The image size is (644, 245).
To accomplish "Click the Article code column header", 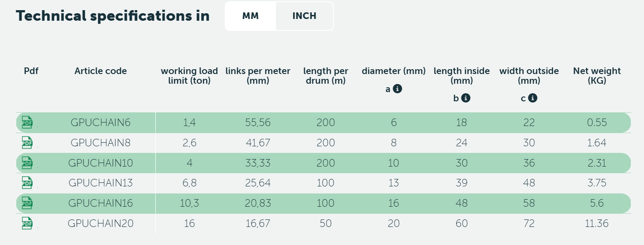I will (101, 71).
